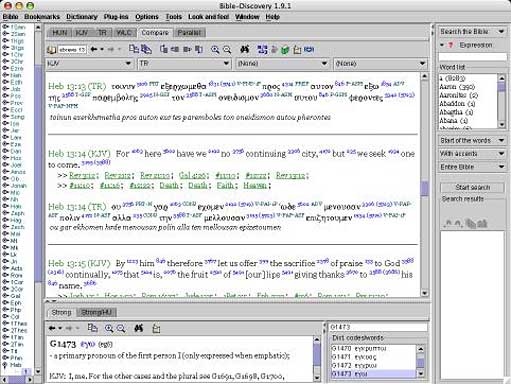Click the blue rightmost icon of upper toolbar

click(309, 50)
